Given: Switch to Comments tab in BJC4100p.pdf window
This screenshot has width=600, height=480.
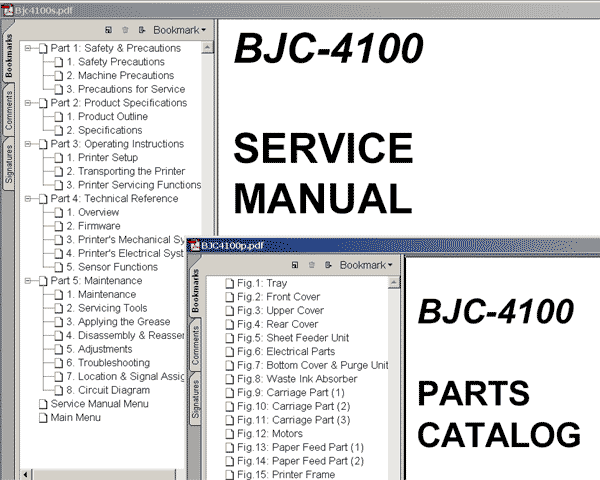Looking at the screenshot, I should [195, 346].
